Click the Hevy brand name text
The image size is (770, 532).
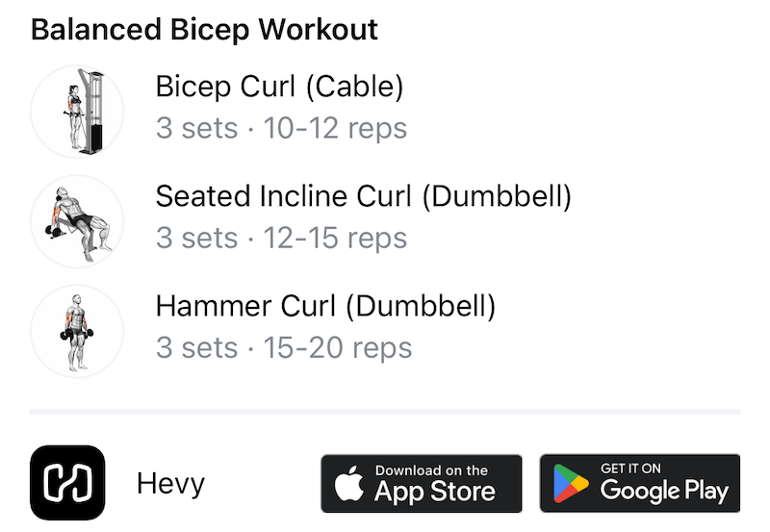(170, 483)
